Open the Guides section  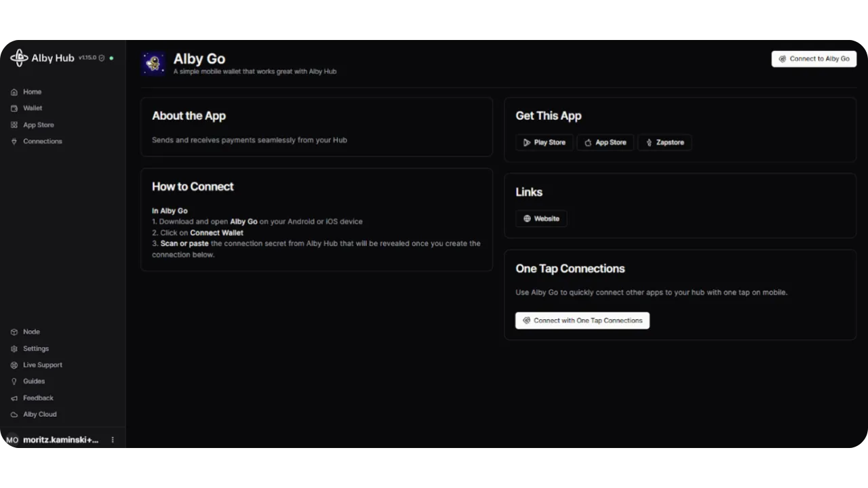tap(33, 382)
